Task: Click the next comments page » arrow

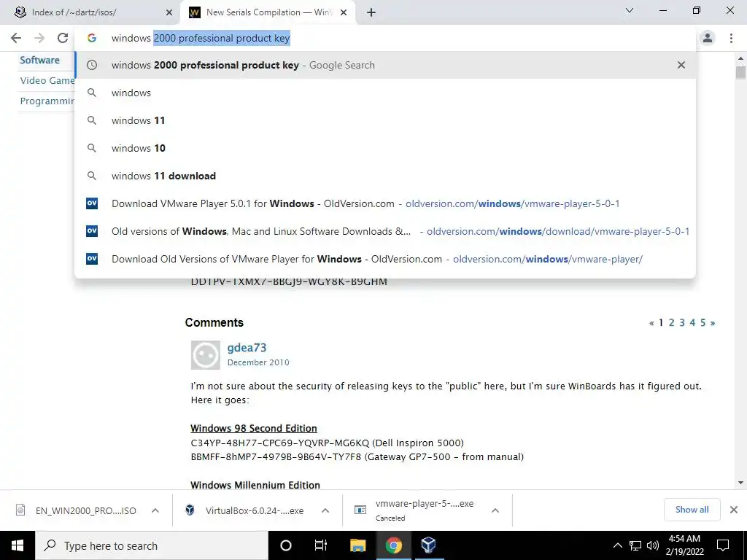Action: click(713, 323)
